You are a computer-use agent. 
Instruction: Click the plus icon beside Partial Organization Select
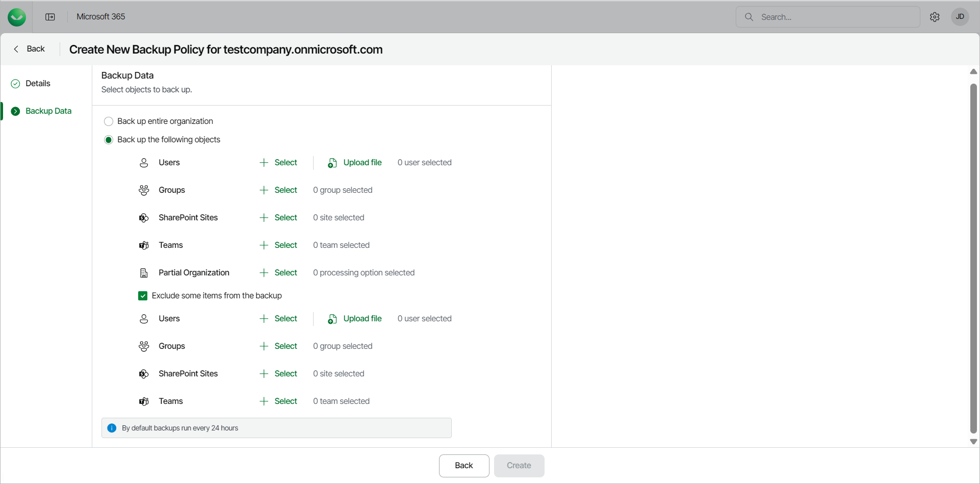(x=264, y=273)
